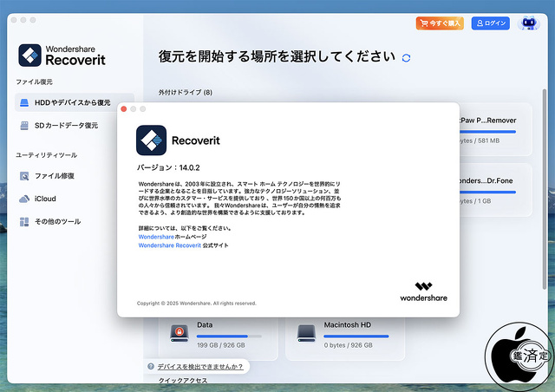Click the ファイル修復 sidebar icon
The width and height of the screenshot is (555, 392).
coord(24,176)
